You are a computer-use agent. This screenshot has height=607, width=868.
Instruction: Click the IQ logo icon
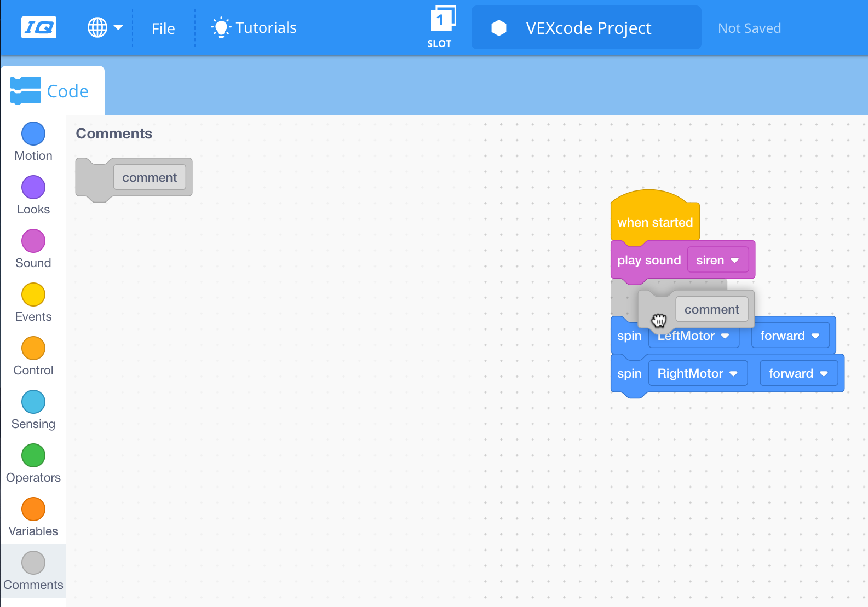coord(39,27)
